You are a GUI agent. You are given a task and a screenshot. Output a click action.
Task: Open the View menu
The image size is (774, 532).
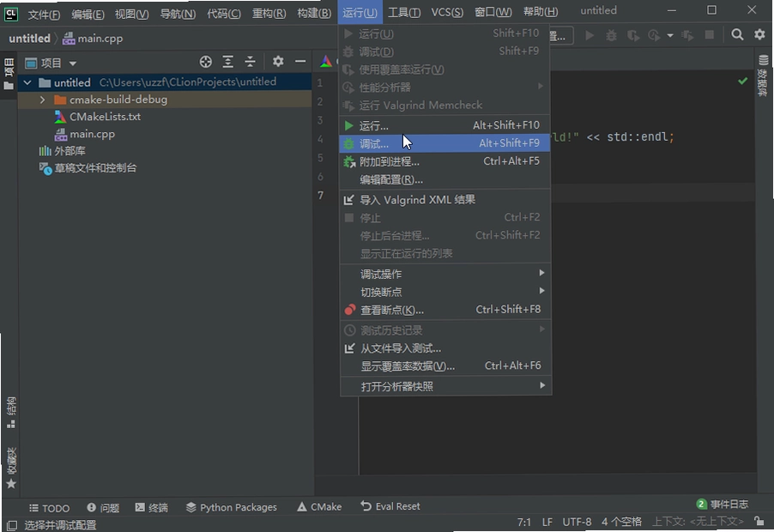[131, 14]
